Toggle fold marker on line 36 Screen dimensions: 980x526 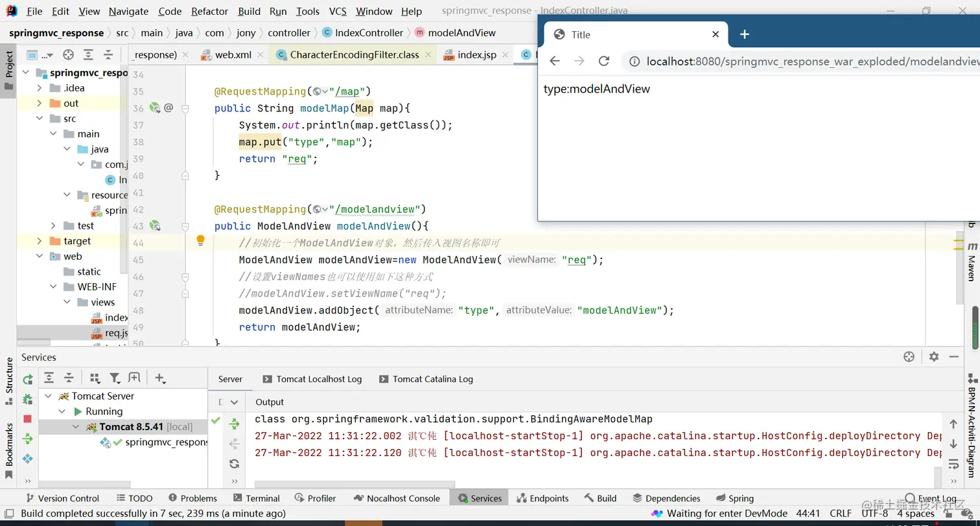(x=185, y=108)
